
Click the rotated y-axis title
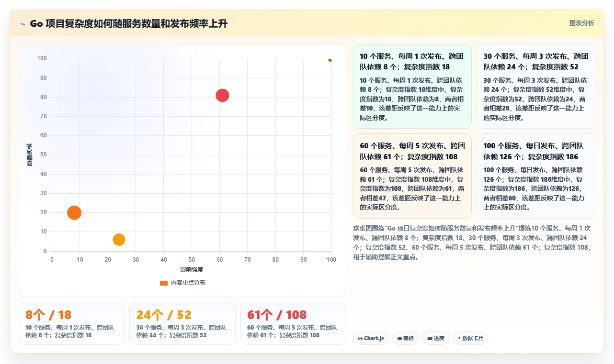click(30, 154)
